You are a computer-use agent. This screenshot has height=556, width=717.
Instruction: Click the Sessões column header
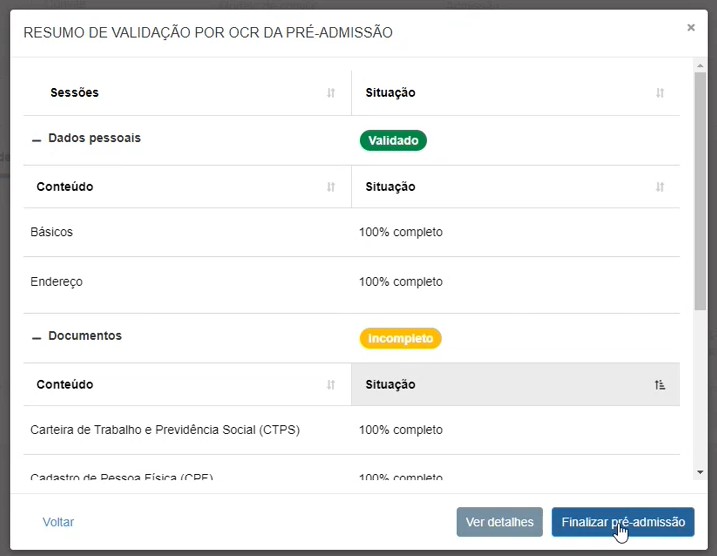click(x=75, y=93)
